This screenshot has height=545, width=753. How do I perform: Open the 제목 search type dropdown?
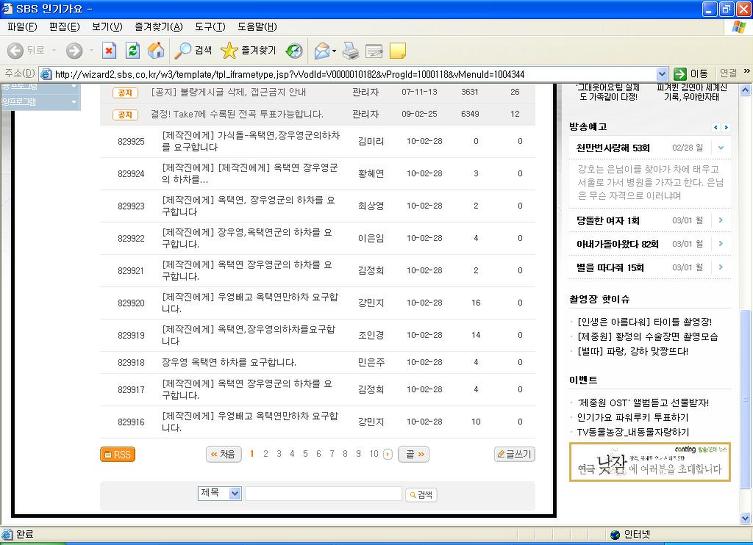pyautogui.click(x=219, y=493)
